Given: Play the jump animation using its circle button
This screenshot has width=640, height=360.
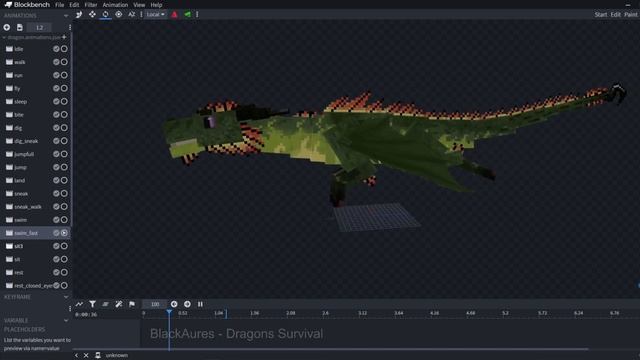Looking at the screenshot, I should click(x=64, y=167).
